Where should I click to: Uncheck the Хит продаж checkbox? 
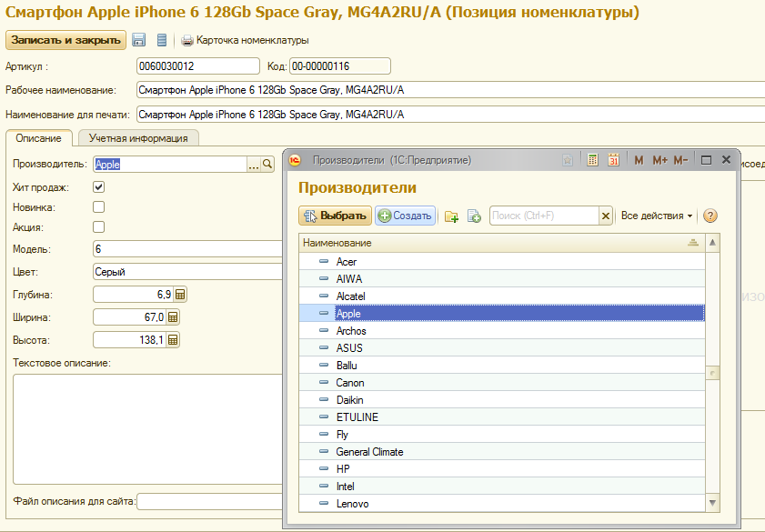99,186
